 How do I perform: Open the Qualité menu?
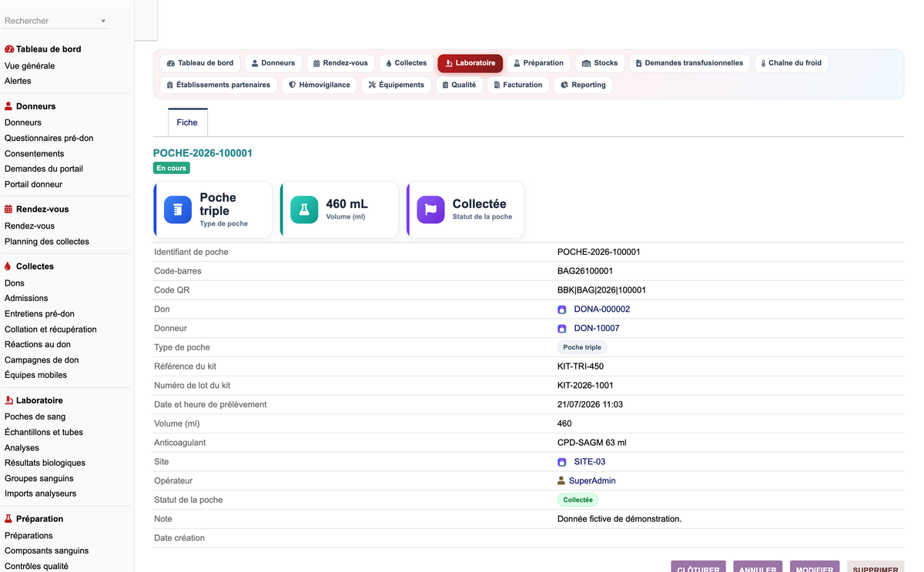pos(459,85)
